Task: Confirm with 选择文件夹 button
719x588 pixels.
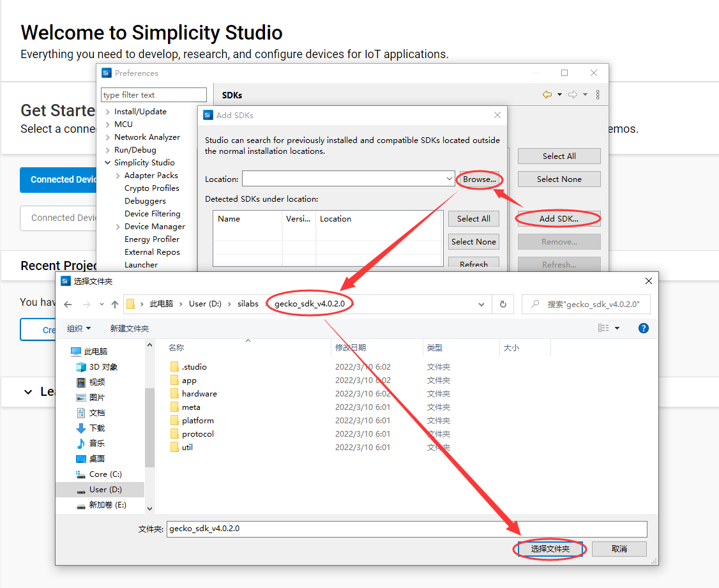Action: pos(550,548)
